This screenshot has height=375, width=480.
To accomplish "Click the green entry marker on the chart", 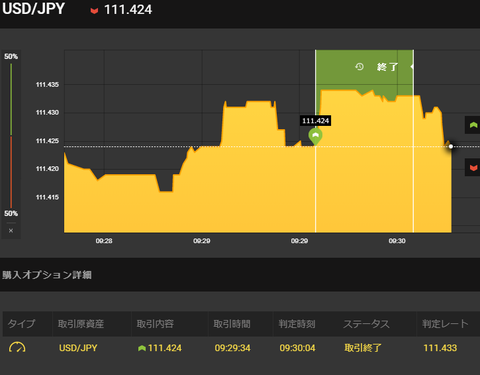I will pos(315,137).
